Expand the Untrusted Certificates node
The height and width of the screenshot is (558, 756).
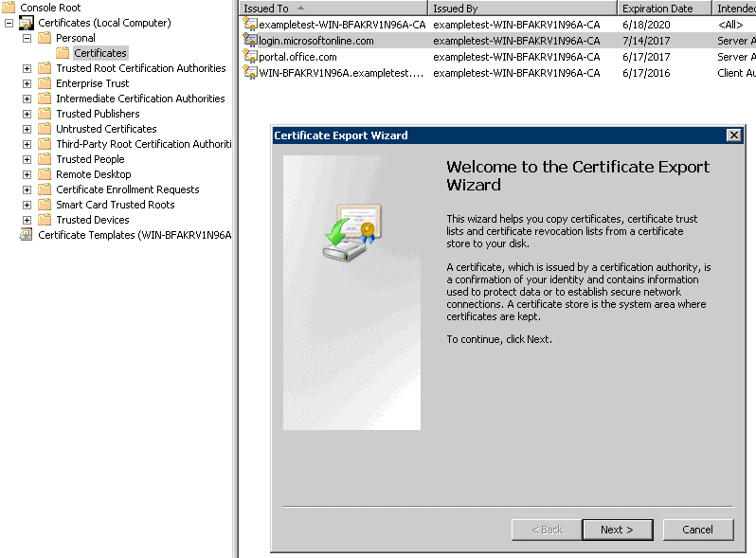[27, 129]
